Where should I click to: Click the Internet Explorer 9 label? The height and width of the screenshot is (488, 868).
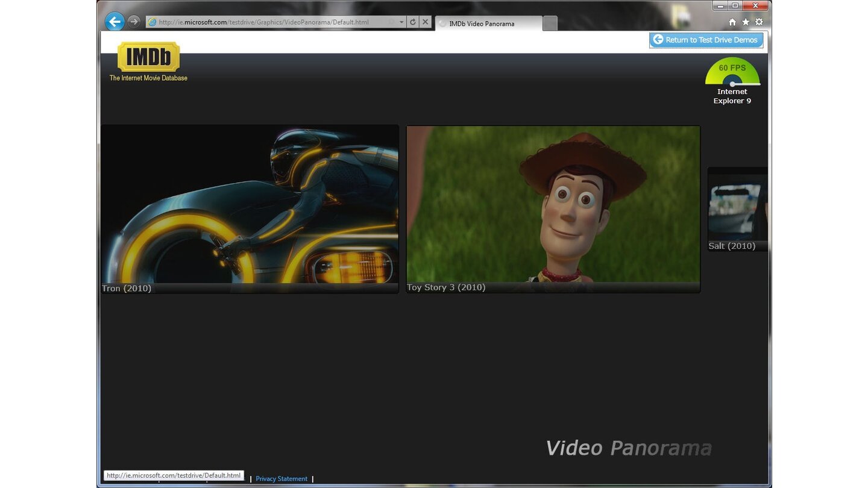[732, 96]
